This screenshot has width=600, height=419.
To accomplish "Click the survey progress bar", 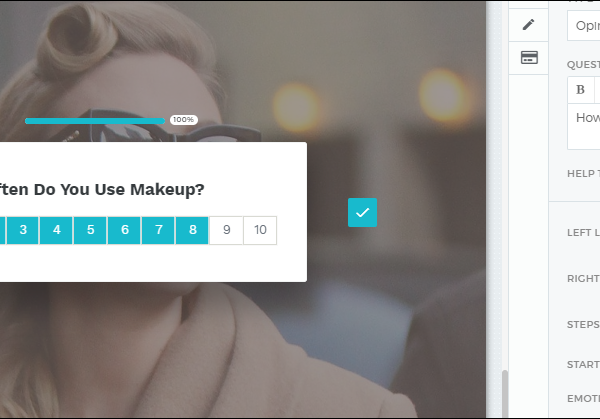I will click(95, 120).
